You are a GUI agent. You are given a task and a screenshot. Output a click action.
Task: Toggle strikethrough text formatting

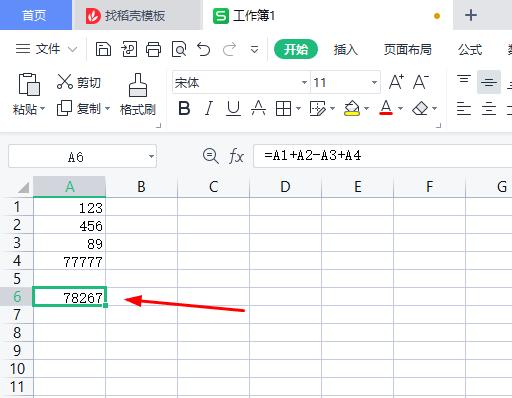pos(258,108)
